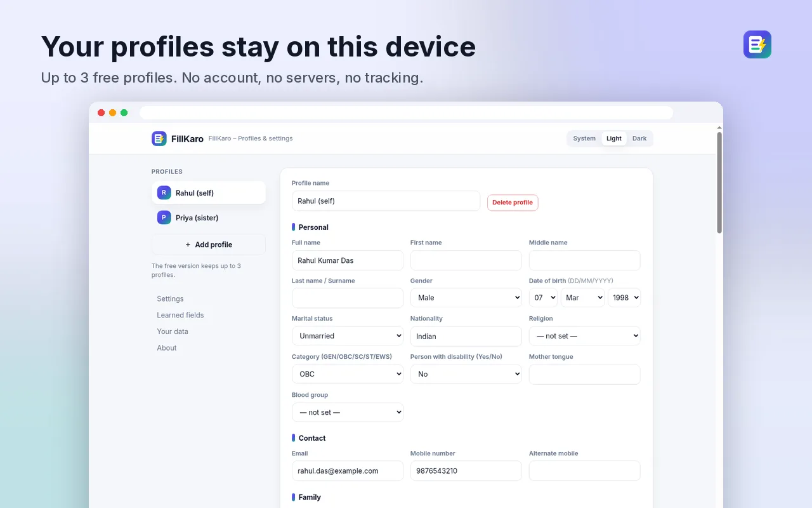Click the FillKaro app badge beside the headline

(x=757, y=44)
